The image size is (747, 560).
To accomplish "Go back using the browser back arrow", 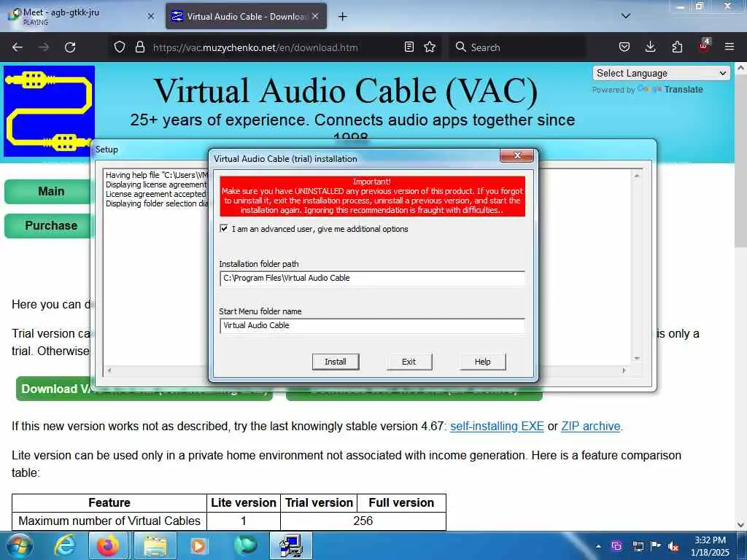I will coord(18,47).
